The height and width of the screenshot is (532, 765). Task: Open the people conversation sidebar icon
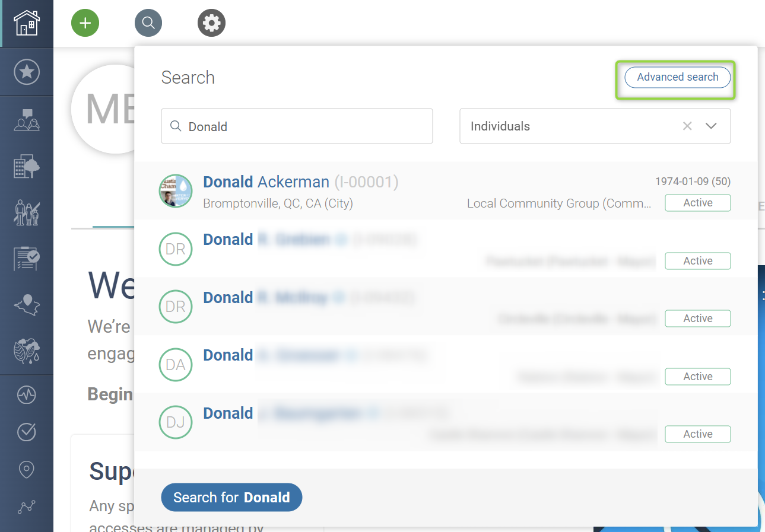27,120
